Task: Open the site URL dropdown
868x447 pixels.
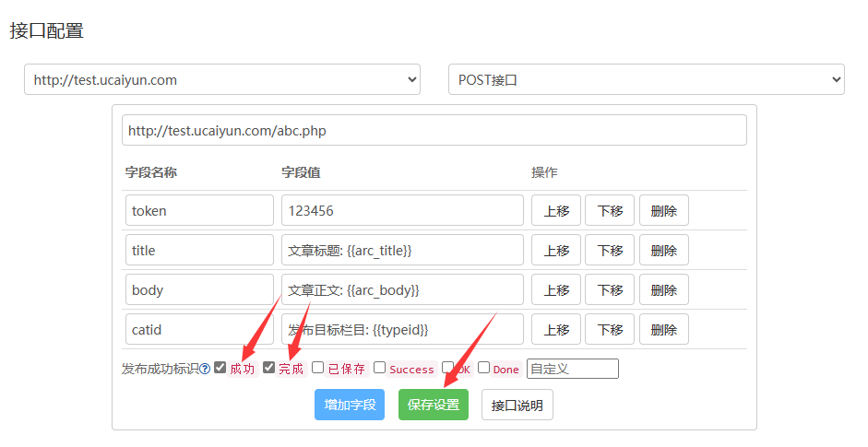Action: pos(221,79)
